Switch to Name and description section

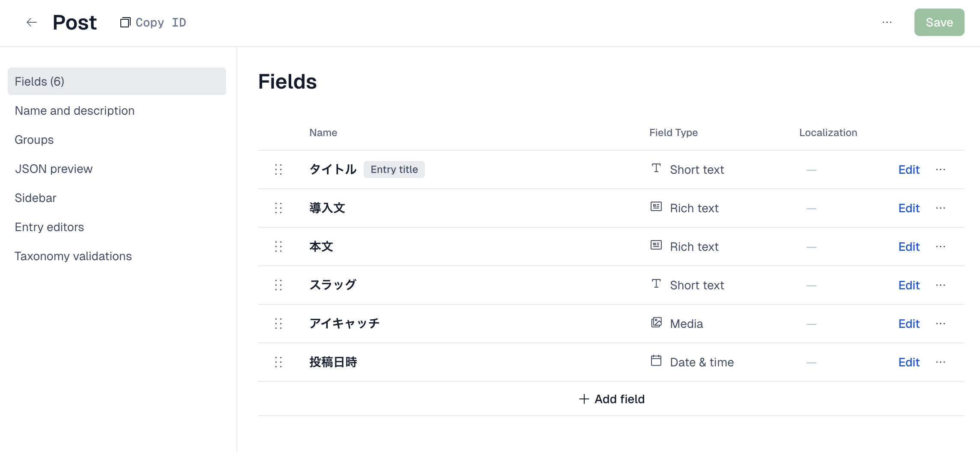tap(75, 110)
